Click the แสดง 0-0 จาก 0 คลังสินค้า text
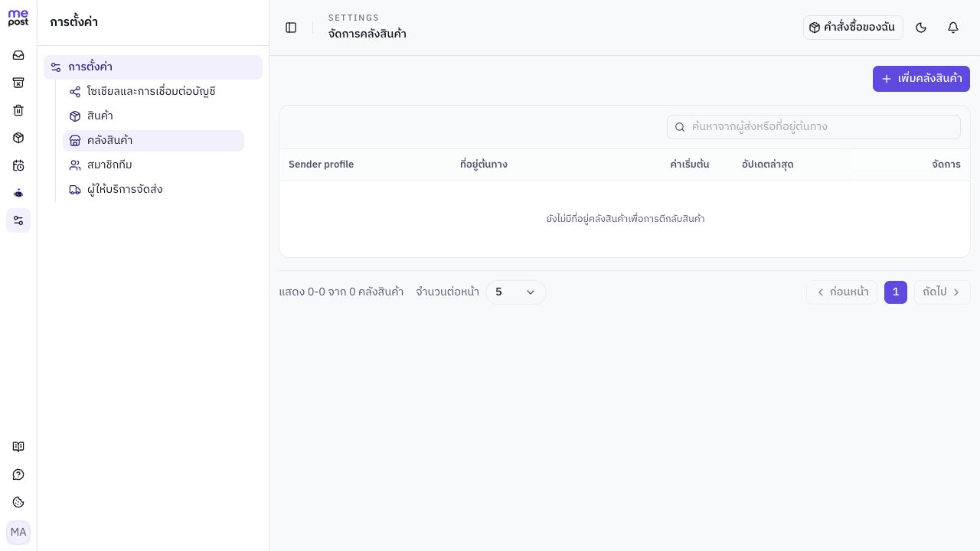980x551 pixels. [x=341, y=292]
